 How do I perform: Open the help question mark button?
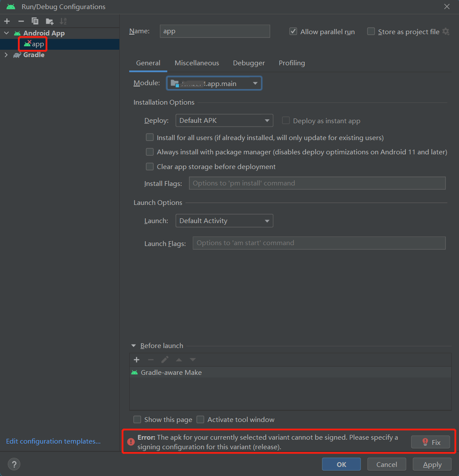pyautogui.click(x=14, y=464)
